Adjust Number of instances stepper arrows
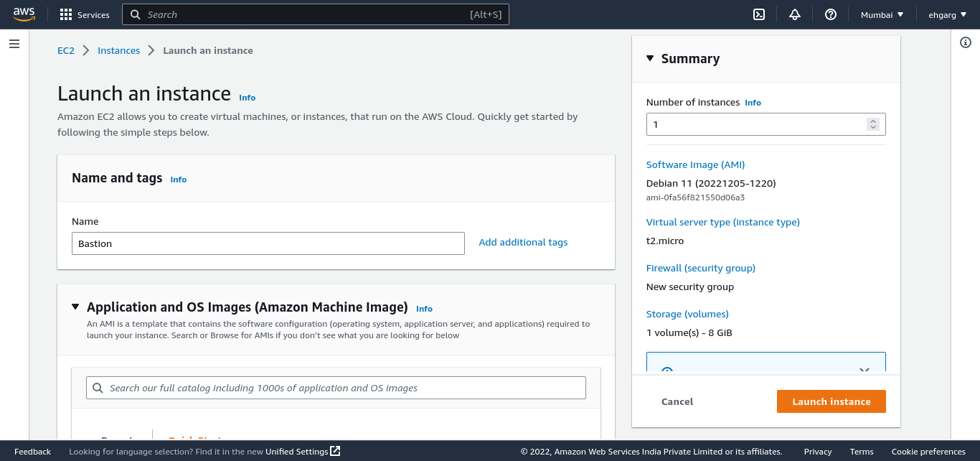980x461 pixels. click(x=873, y=124)
